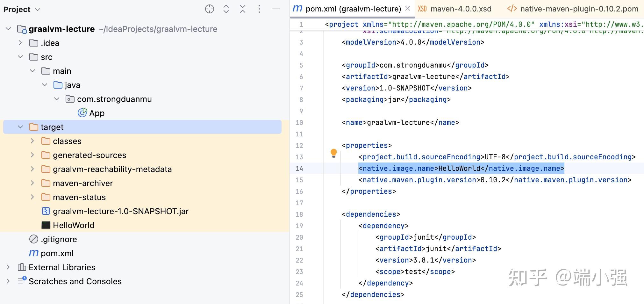This screenshot has width=644, height=304.
Task: Collapse the src folder
Action: click(20, 57)
